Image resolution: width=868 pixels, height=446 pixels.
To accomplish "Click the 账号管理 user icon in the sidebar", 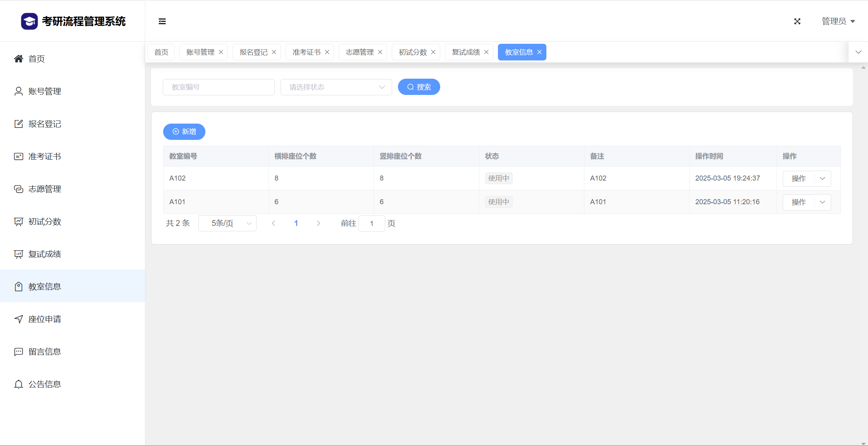I will pyautogui.click(x=18, y=91).
